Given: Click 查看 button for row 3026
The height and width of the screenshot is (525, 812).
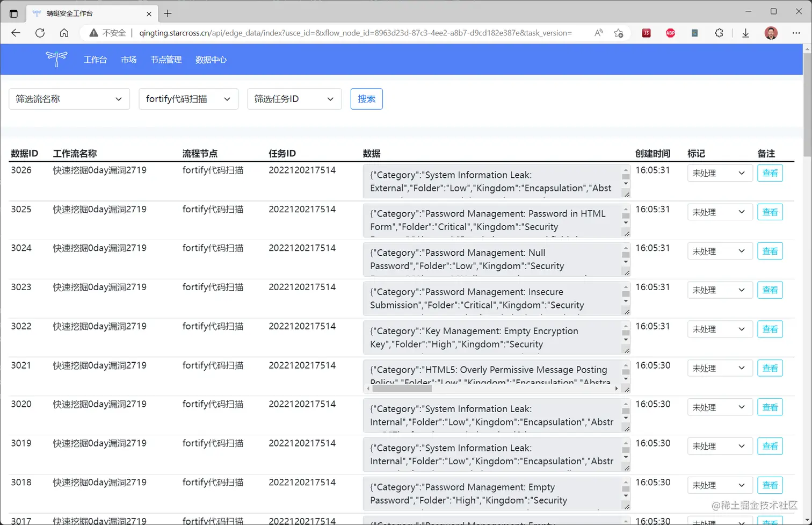Looking at the screenshot, I should coord(770,173).
